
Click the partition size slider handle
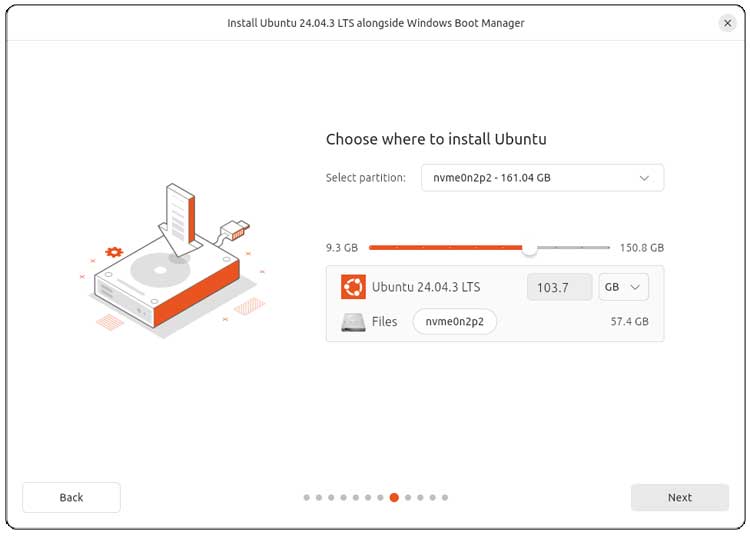tap(529, 247)
